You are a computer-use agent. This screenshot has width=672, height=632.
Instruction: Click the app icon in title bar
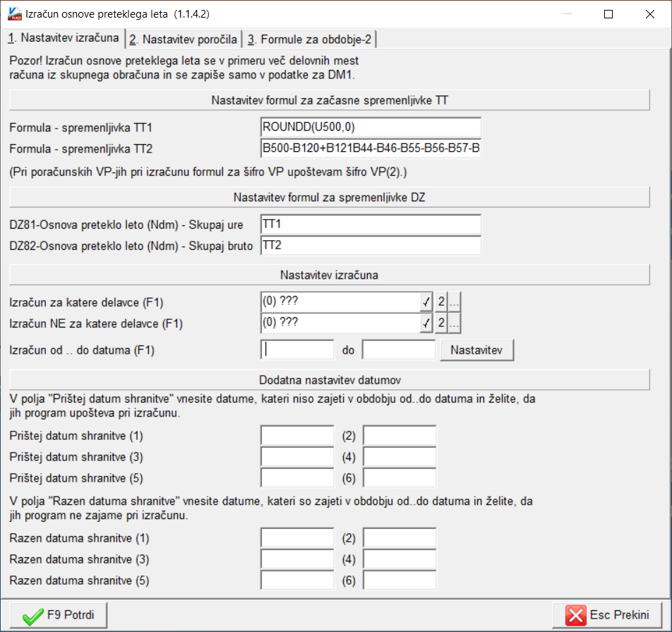click(15, 13)
